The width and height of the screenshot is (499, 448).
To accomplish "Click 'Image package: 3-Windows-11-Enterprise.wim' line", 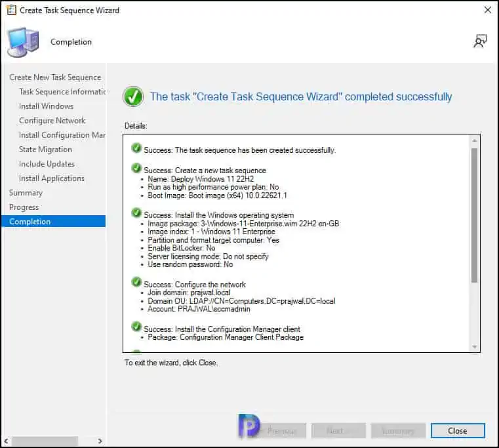I will tap(243, 224).
